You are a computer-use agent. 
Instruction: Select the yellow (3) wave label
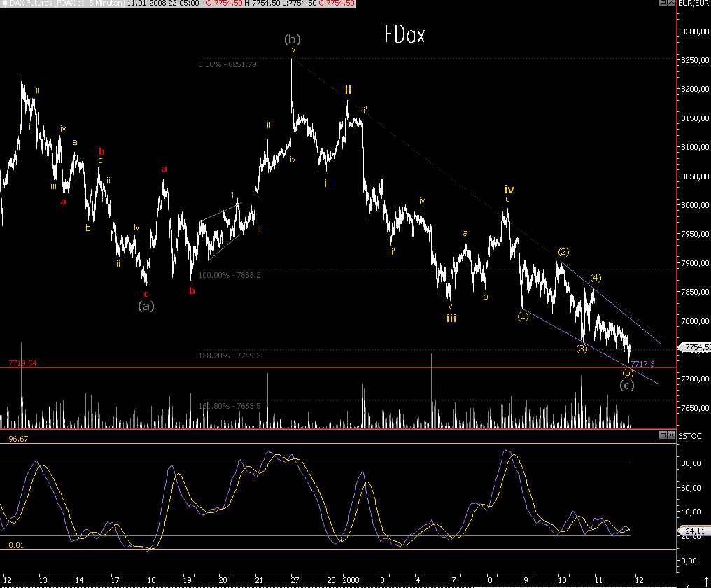pyautogui.click(x=582, y=349)
